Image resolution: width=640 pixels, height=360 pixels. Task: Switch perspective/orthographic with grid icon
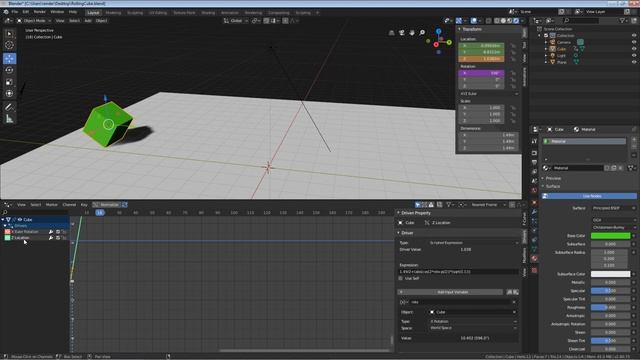pos(392,33)
